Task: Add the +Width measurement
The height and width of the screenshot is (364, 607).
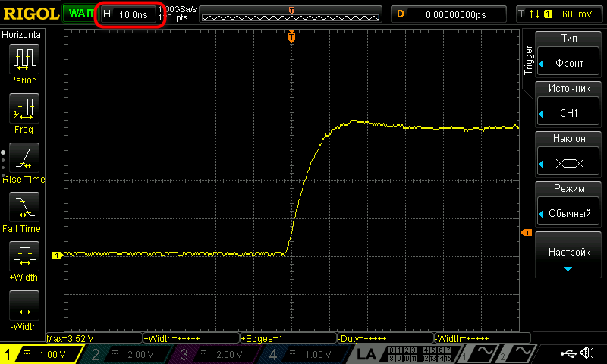Action: click(x=24, y=261)
